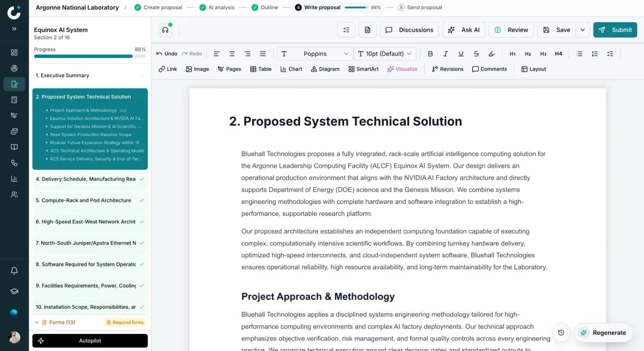Screen dimensions: 644x351
Task: Insert a Table
Action: coord(261,69)
